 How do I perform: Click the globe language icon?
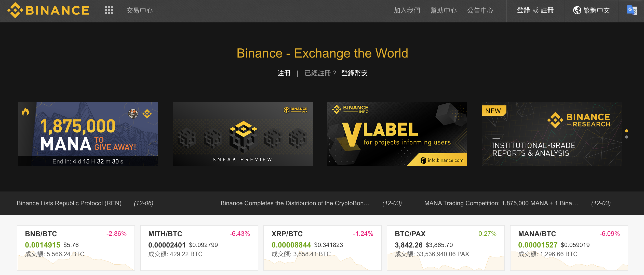(577, 10)
